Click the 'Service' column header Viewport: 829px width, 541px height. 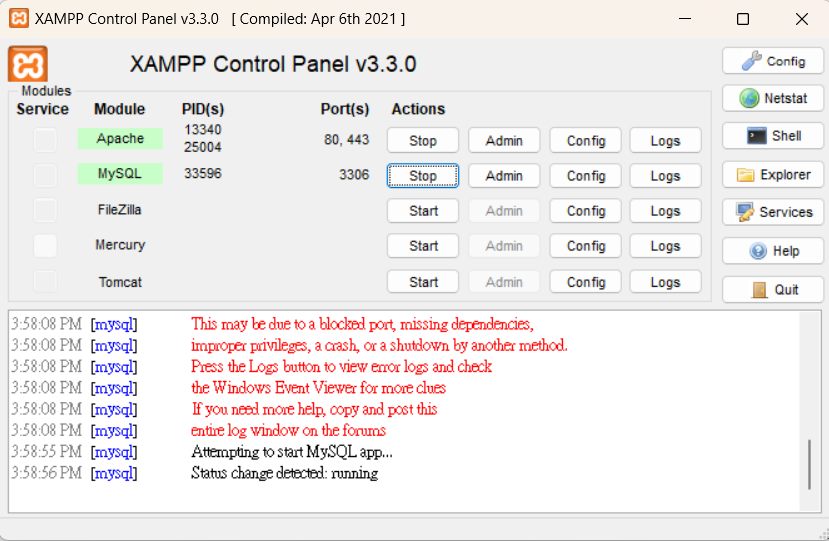pyautogui.click(x=42, y=109)
